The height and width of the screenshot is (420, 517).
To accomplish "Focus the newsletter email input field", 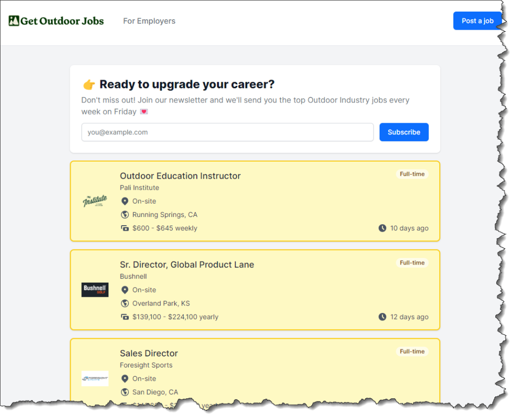I will 227,132.
